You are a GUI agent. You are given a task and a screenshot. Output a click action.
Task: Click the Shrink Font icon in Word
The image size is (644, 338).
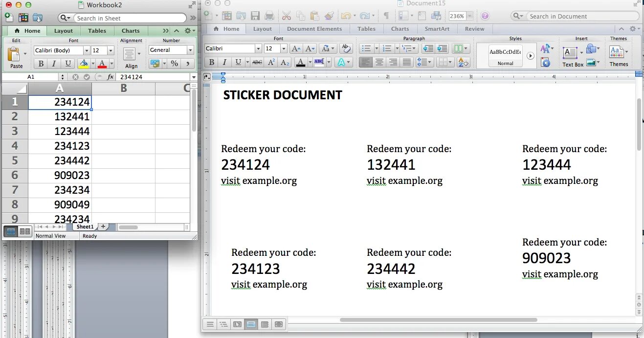coord(310,48)
